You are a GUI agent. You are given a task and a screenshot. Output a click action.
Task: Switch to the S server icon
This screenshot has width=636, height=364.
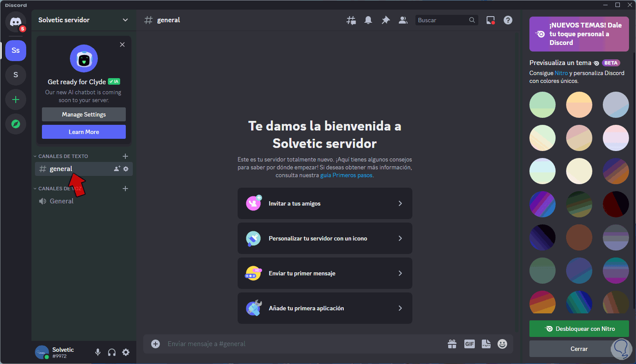point(16,75)
